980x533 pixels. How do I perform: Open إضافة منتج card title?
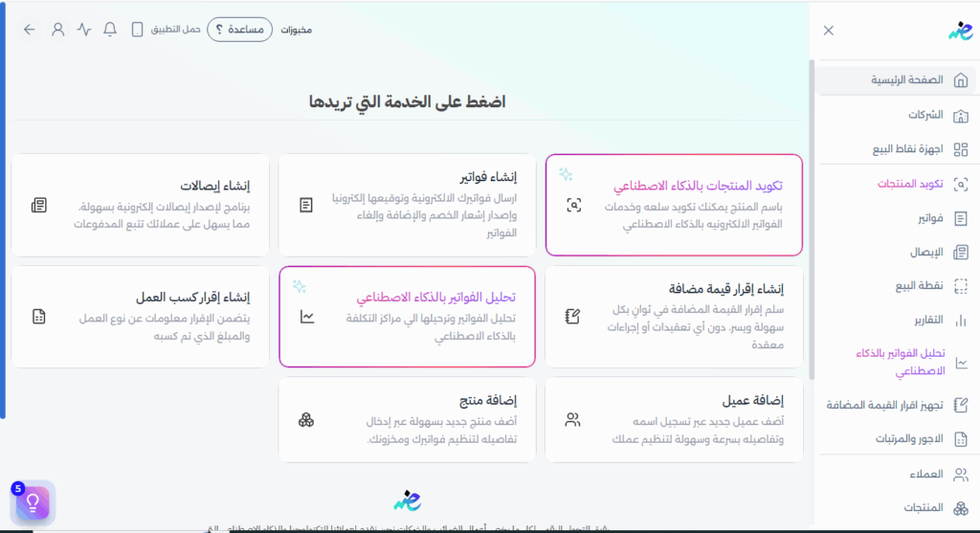(x=489, y=400)
